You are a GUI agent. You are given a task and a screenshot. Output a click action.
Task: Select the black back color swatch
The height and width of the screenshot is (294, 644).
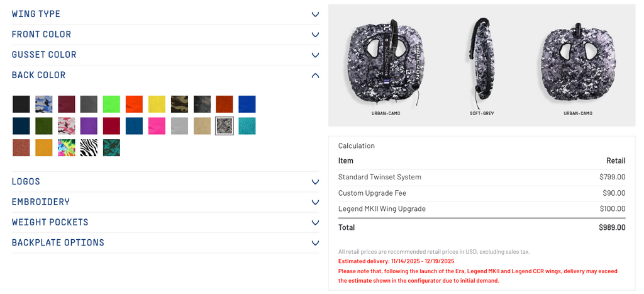21,104
